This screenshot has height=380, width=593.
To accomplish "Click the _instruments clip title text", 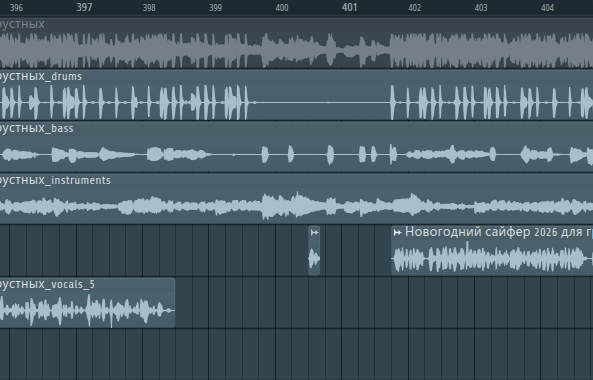I will 55,180.
